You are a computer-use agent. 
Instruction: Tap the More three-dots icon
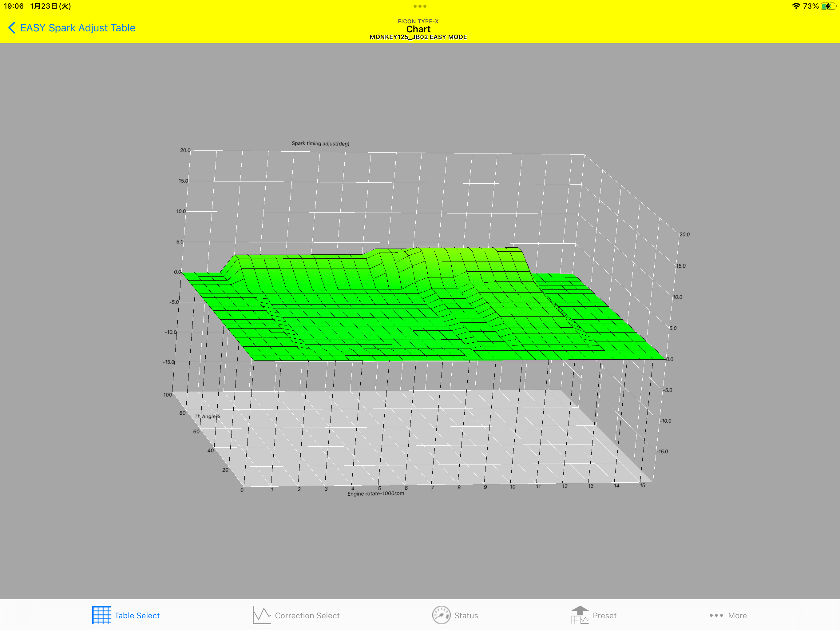coord(716,615)
